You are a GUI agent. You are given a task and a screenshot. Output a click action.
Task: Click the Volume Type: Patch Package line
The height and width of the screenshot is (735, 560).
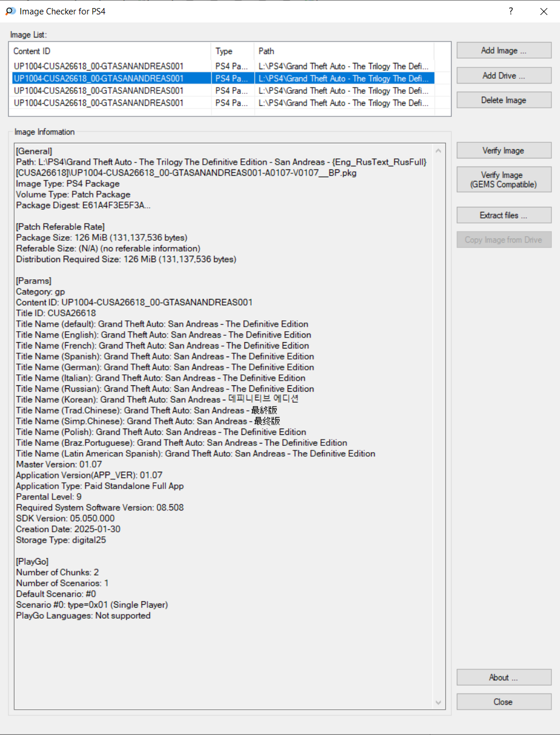click(x=73, y=195)
